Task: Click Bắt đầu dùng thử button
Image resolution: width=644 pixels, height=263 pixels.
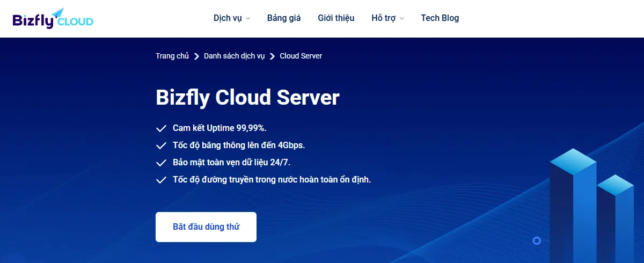Action: coord(206,227)
